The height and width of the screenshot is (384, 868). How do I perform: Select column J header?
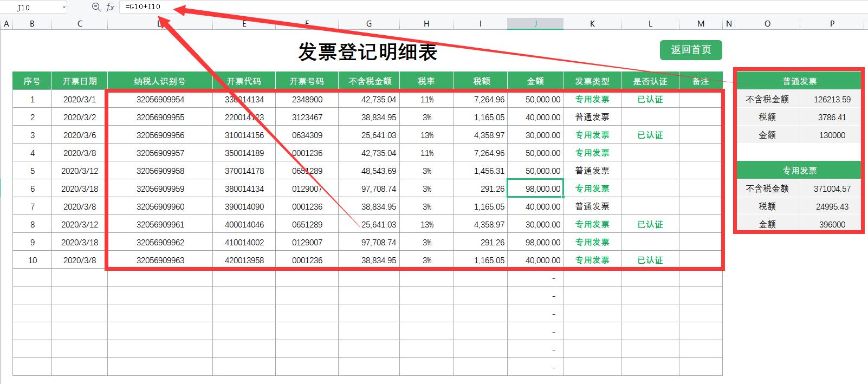coord(535,23)
